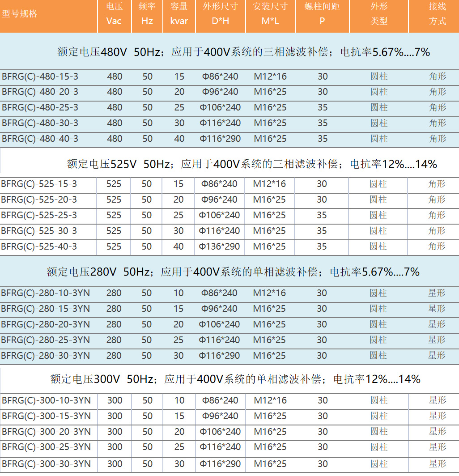Screen dimensions: 459x476
Task: Select the 电压 Vac column header
Action: click(x=114, y=14)
